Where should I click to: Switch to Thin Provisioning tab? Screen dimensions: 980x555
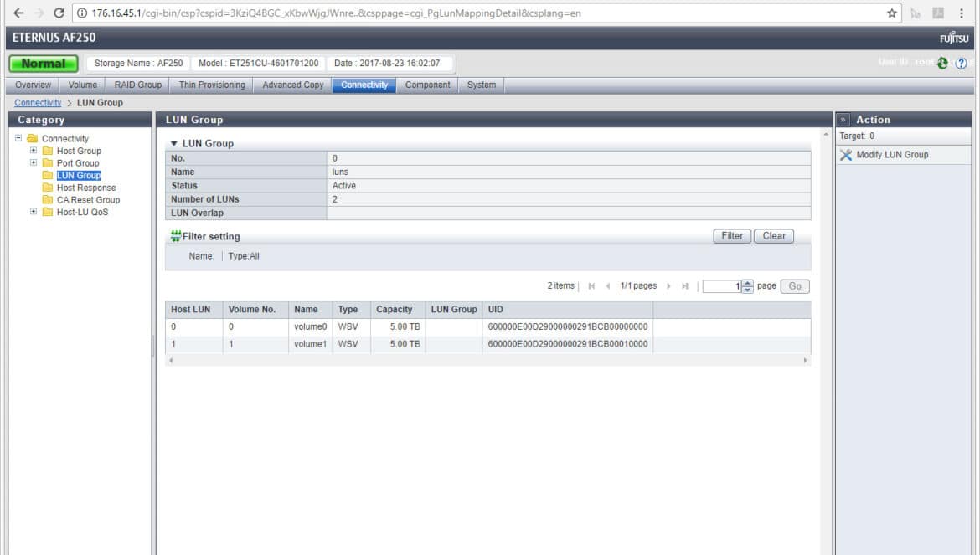212,85
